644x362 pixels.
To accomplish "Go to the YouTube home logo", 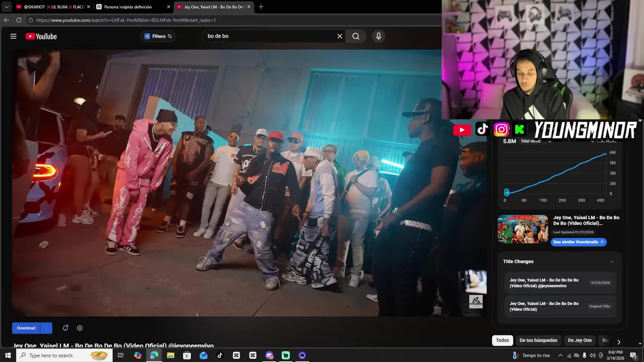I will [41, 36].
